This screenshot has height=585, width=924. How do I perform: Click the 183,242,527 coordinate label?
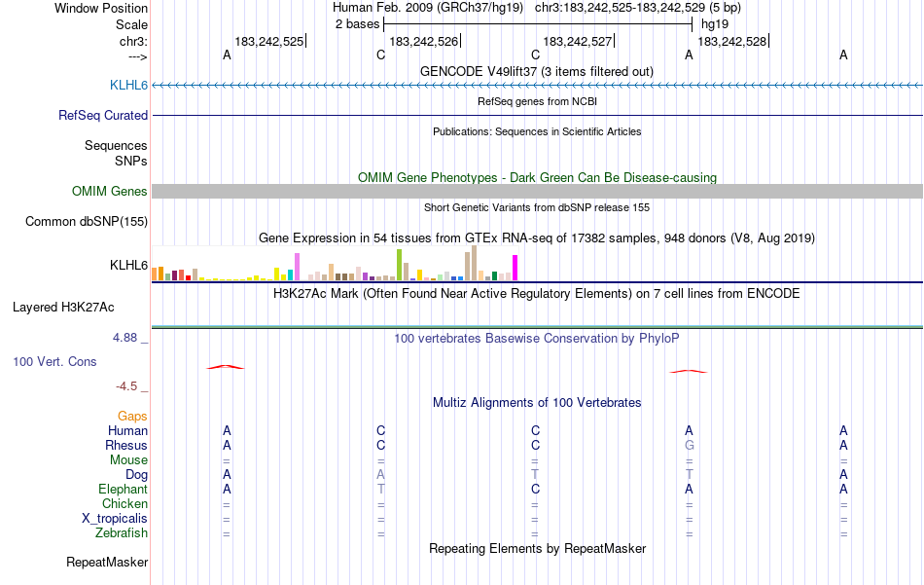tap(578, 41)
